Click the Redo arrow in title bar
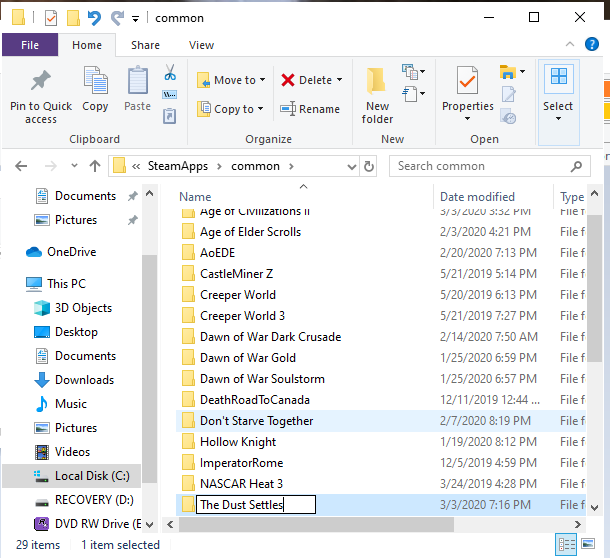Viewport: 610px width, 558px height. pos(117,18)
